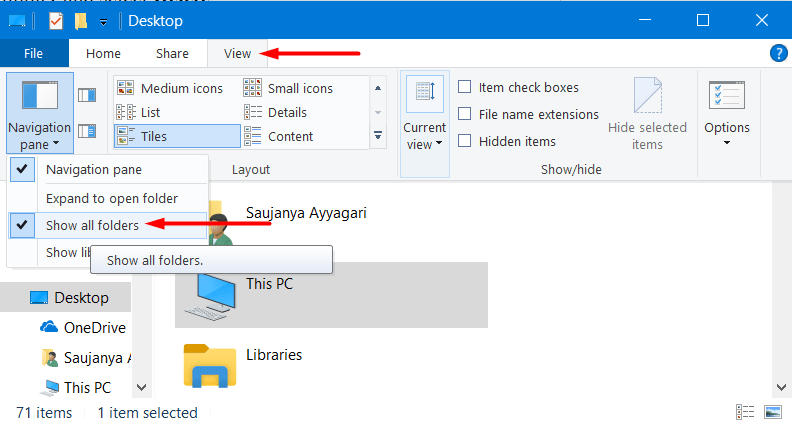Open the File menu
Image resolution: width=792 pixels, height=427 pixels.
point(33,54)
